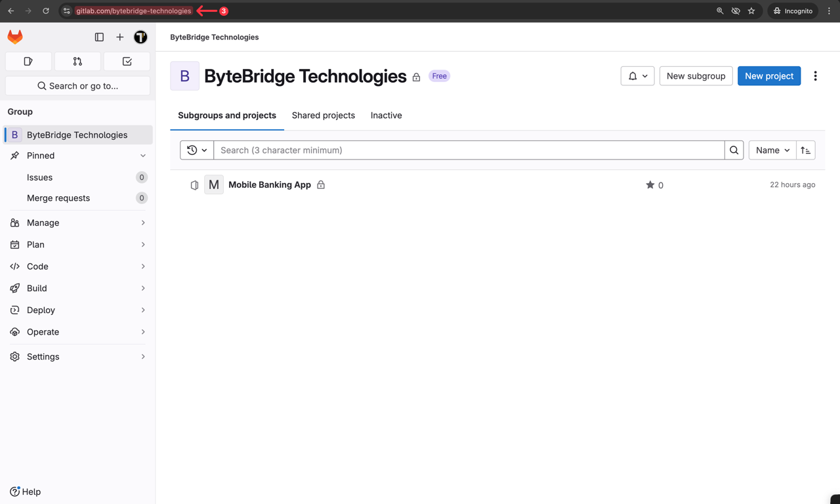Open the notification preferences dropdown arrow

click(646, 75)
